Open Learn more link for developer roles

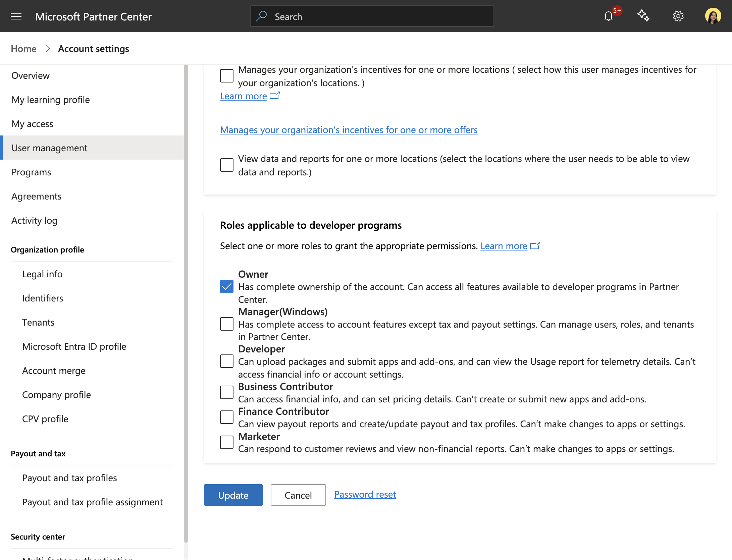click(510, 246)
